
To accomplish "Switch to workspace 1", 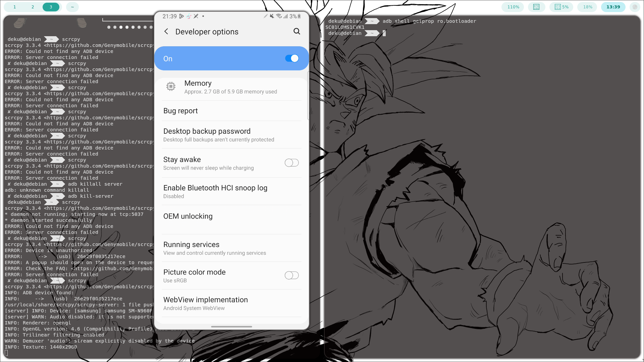I will coord(14,7).
